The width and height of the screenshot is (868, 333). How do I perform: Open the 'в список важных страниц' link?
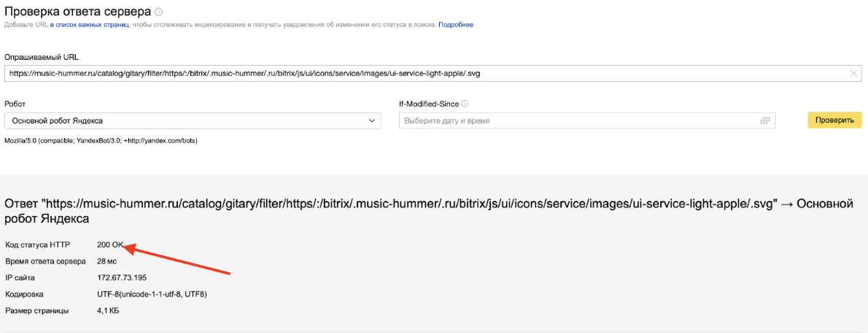[x=90, y=25]
